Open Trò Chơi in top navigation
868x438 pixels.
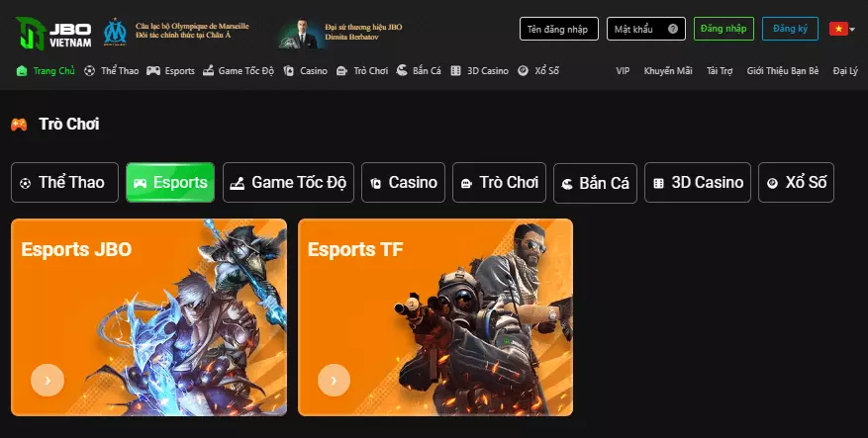click(371, 71)
